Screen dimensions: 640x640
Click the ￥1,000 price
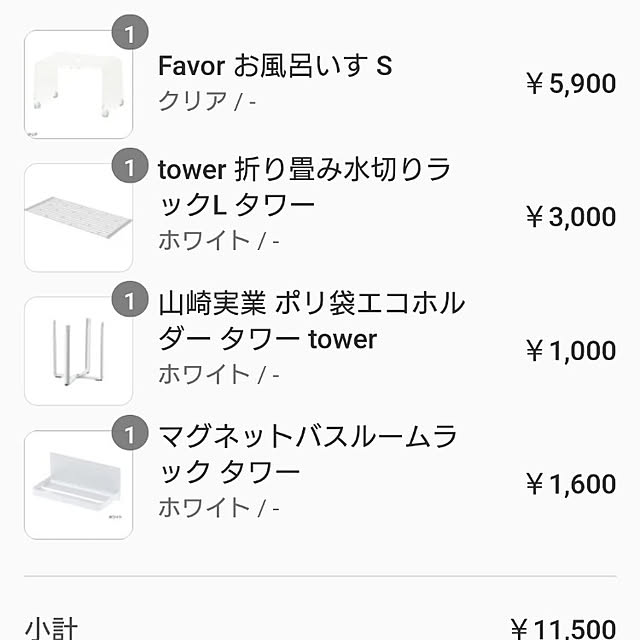click(571, 350)
